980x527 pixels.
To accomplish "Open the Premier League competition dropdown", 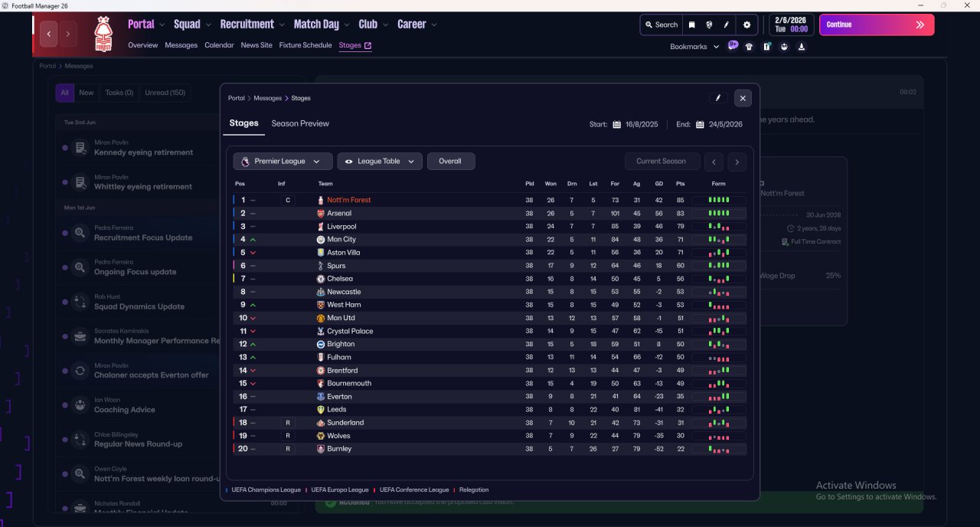I will 283,162.
